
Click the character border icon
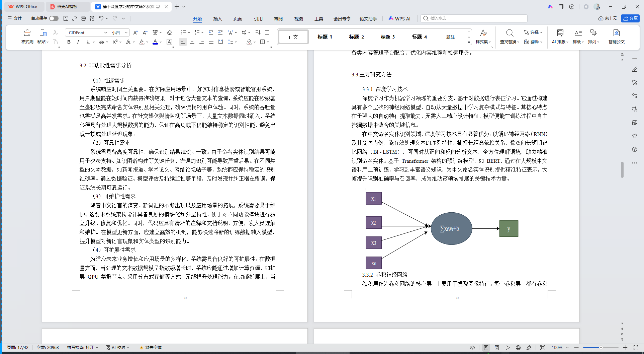point(169,42)
